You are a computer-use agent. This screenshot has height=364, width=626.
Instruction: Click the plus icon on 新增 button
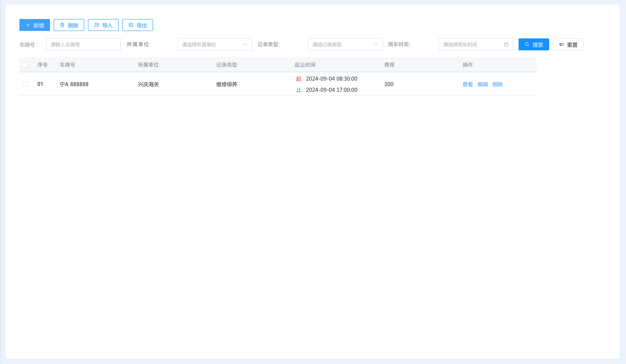coord(28,25)
